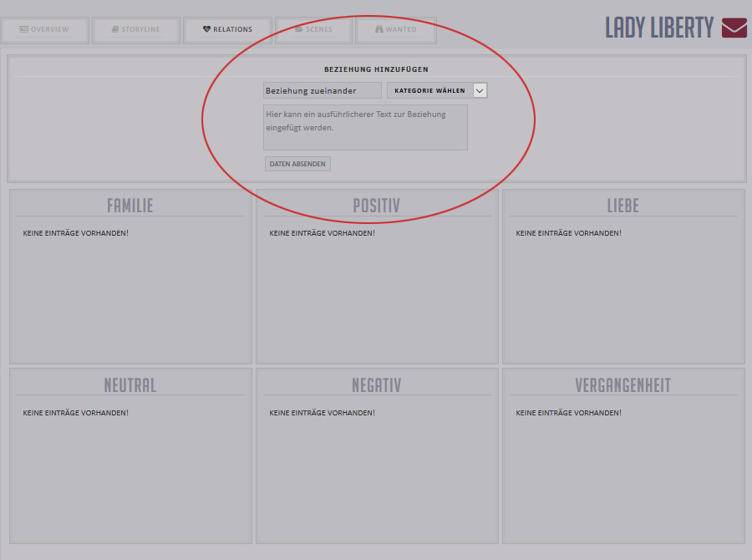The width and height of the screenshot is (752, 560).
Task: Open the Kategorie wählen dropdown
Action: [x=429, y=90]
